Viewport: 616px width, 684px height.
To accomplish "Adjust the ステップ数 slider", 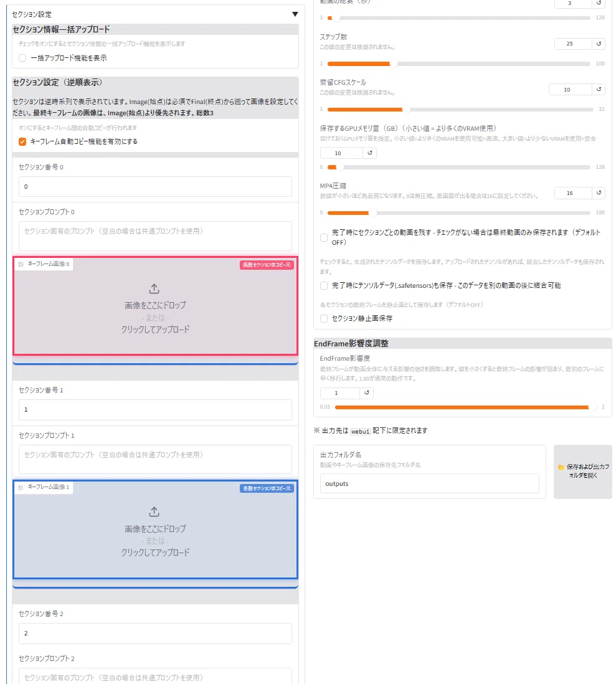I will (x=459, y=64).
